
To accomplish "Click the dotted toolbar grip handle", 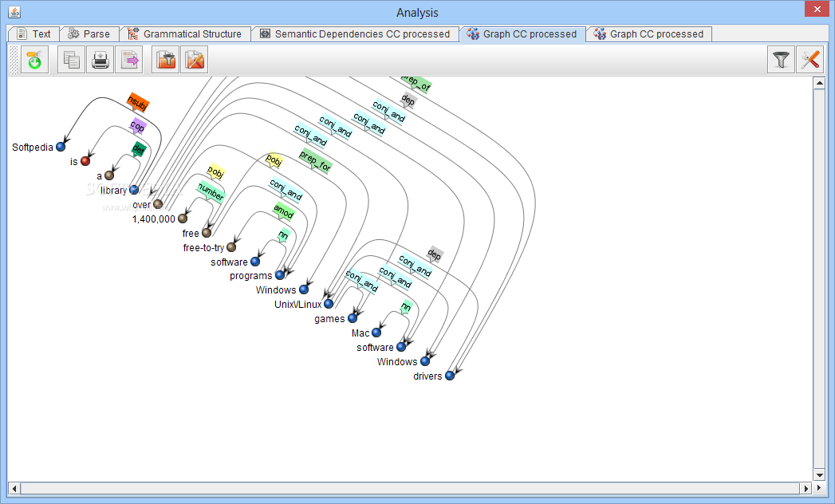I will 14,60.
